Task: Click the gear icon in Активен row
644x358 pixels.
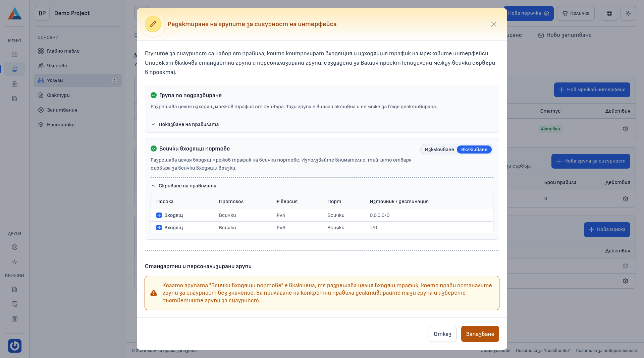Action: pyautogui.click(x=625, y=129)
